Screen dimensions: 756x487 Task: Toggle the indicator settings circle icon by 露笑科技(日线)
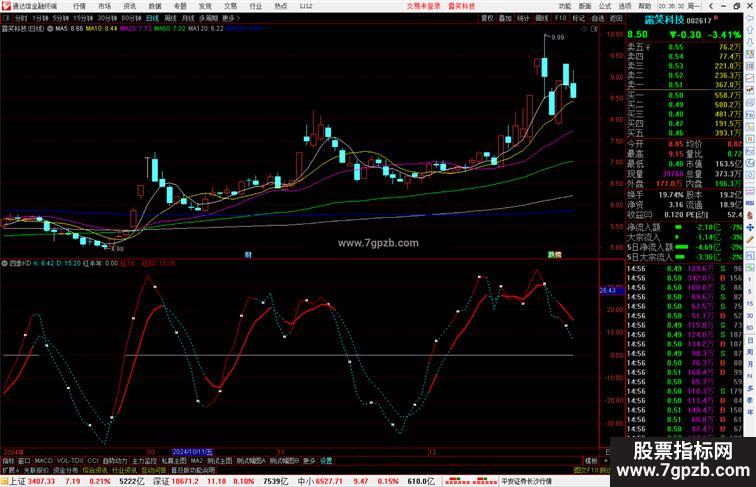click(50, 29)
